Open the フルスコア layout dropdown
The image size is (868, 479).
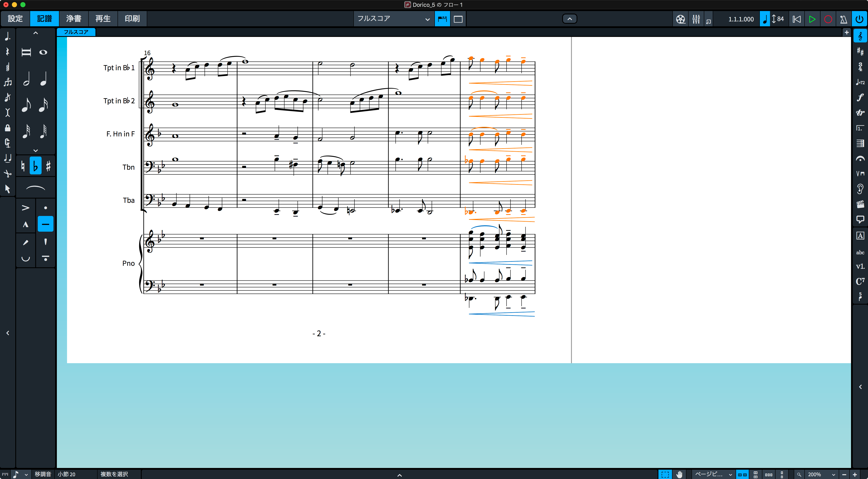click(x=393, y=19)
